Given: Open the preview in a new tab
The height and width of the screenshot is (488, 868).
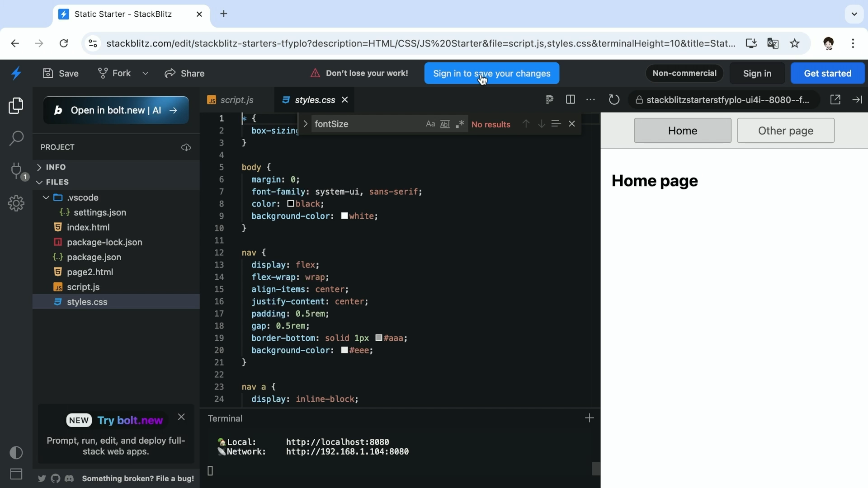Looking at the screenshot, I should pyautogui.click(x=836, y=99).
